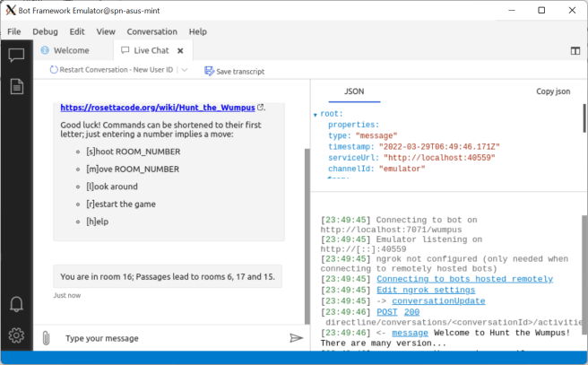
Task: Click the '[s]hoot ROOM_NUMBER' list item
Action: click(134, 152)
